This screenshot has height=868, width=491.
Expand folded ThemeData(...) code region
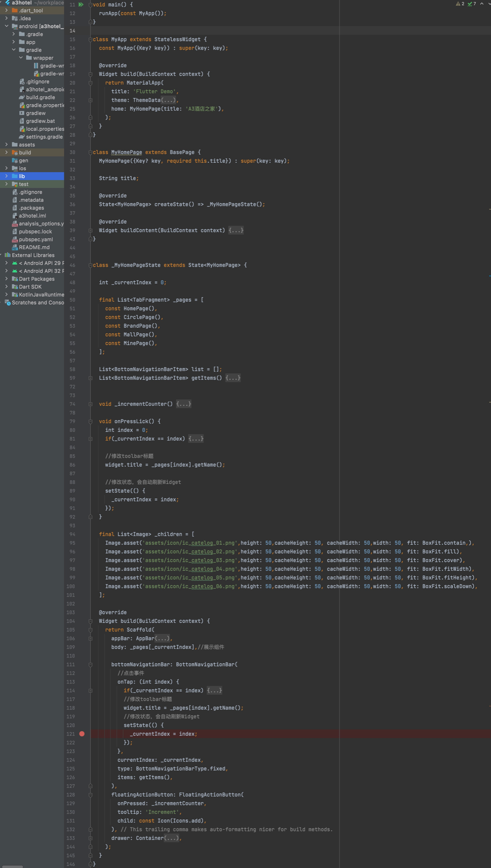tap(168, 100)
